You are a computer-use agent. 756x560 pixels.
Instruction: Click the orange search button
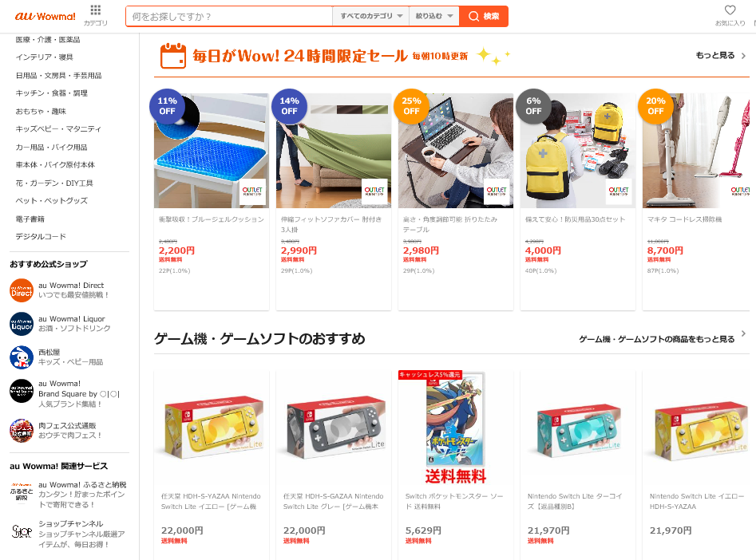tap(484, 17)
